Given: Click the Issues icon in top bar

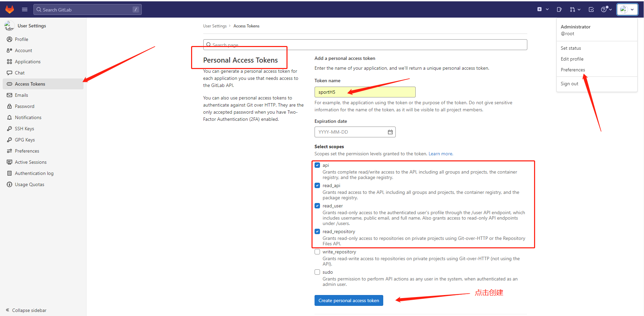Looking at the screenshot, I should click(x=559, y=9).
